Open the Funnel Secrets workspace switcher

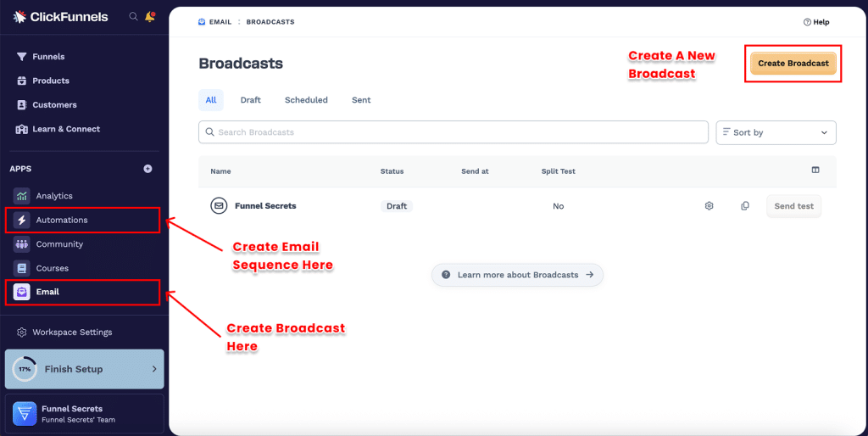[x=85, y=414]
